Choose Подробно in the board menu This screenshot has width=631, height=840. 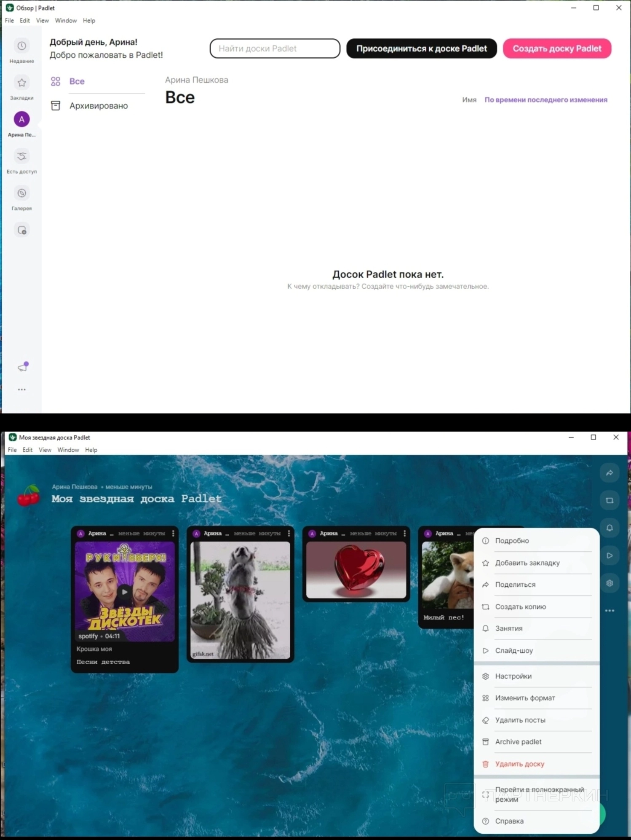[x=537, y=541]
